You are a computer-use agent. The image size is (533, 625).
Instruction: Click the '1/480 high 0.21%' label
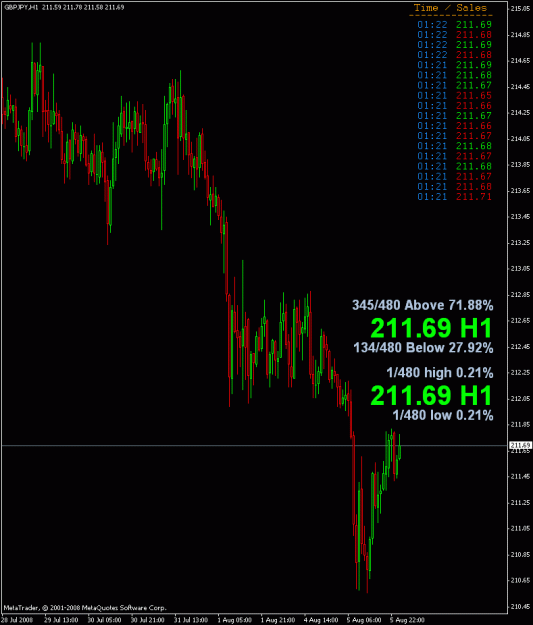[x=440, y=373]
